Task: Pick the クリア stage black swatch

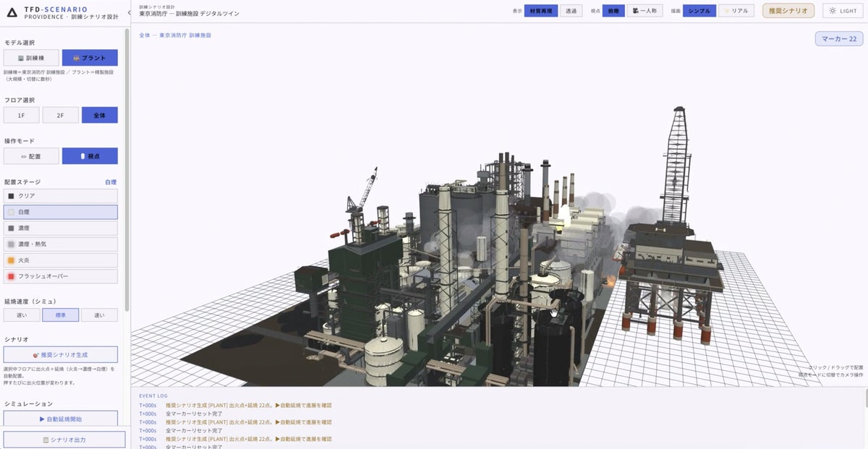Action: point(11,196)
